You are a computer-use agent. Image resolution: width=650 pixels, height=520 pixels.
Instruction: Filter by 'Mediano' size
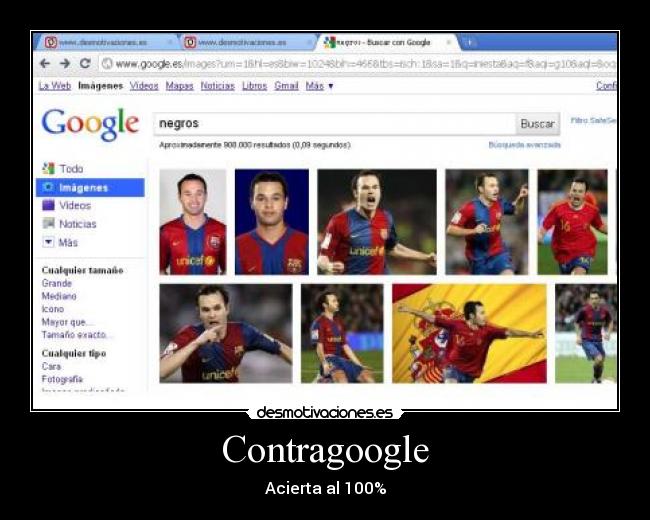click(x=59, y=296)
